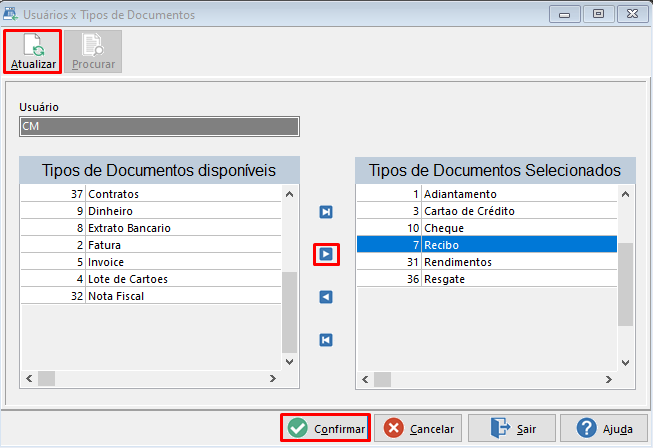Image resolution: width=653 pixels, height=448 pixels.
Task: Click the Atualizar toolbar button
Action: pos(33,52)
